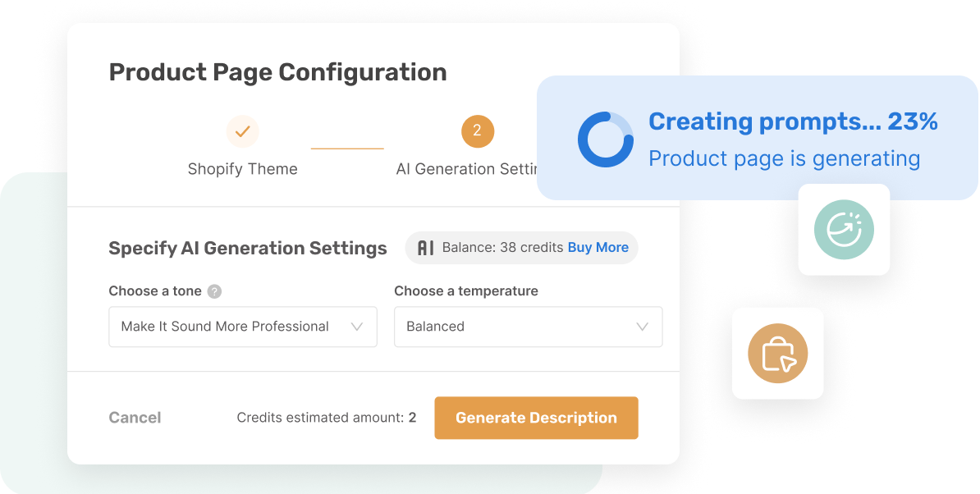Image resolution: width=980 pixels, height=494 pixels.
Task: Click the AI icon in the balance badge
Action: coord(424,247)
